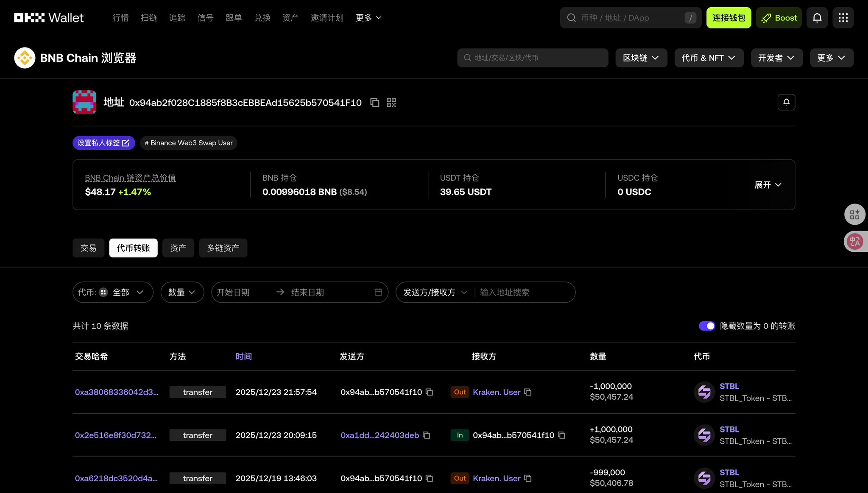
Task: Click the 设置私人标签 button
Action: [x=103, y=143]
